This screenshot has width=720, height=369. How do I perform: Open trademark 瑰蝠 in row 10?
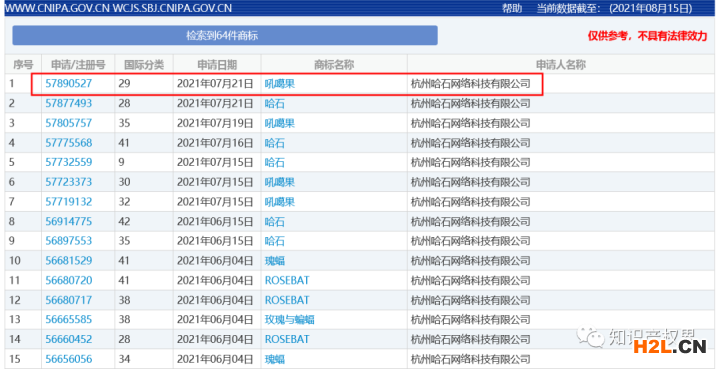coord(275,261)
